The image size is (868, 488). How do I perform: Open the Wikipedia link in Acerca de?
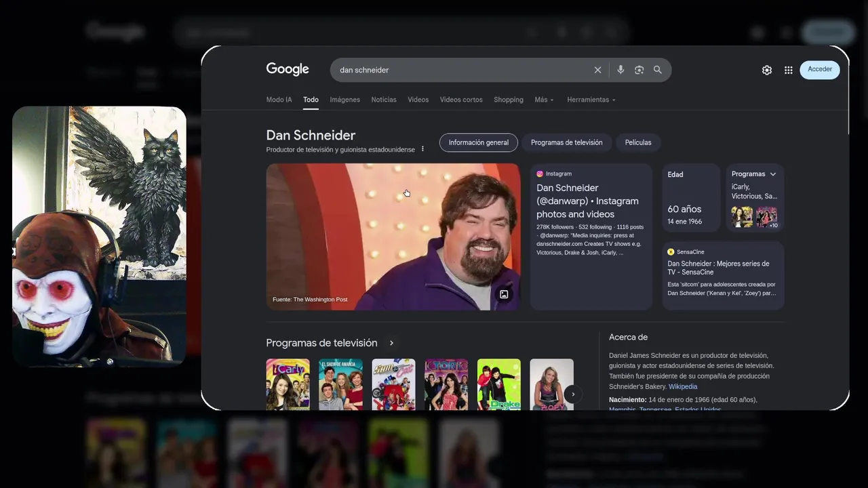pyautogui.click(x=683, y=386)
